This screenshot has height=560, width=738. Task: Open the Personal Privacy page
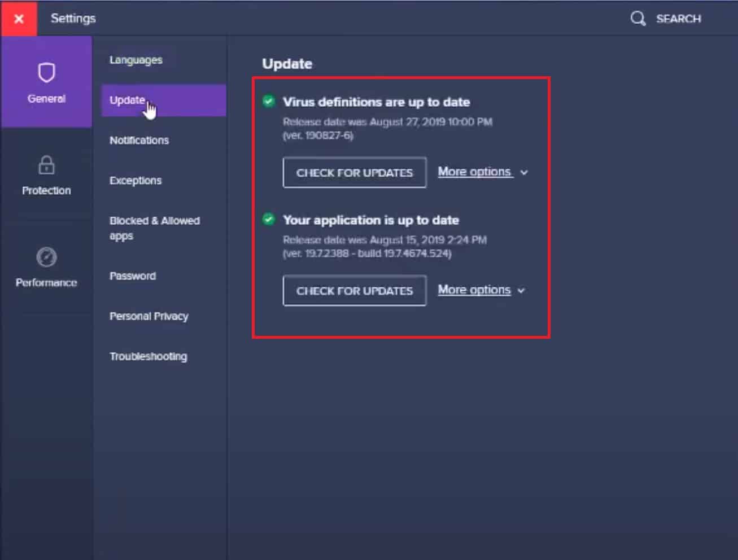click(149, 316)
